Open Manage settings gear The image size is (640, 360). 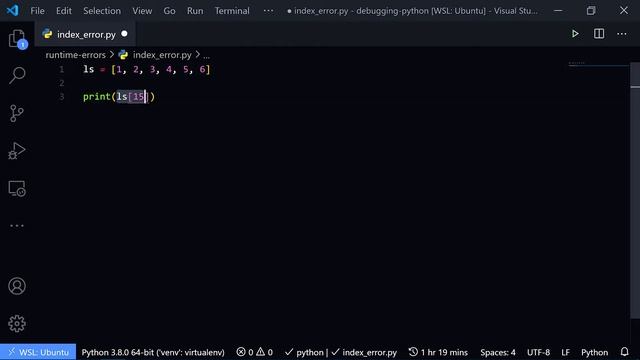[x=17, y=324]
